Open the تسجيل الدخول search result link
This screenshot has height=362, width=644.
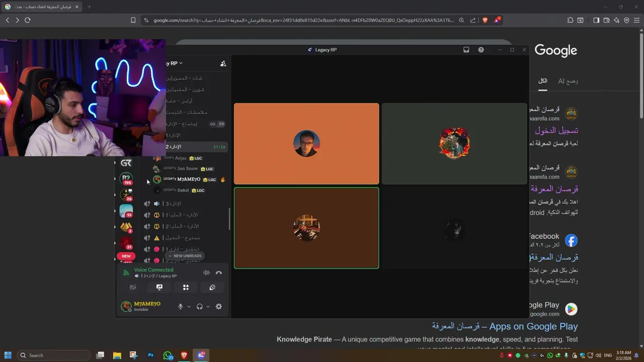click(556, 130)
